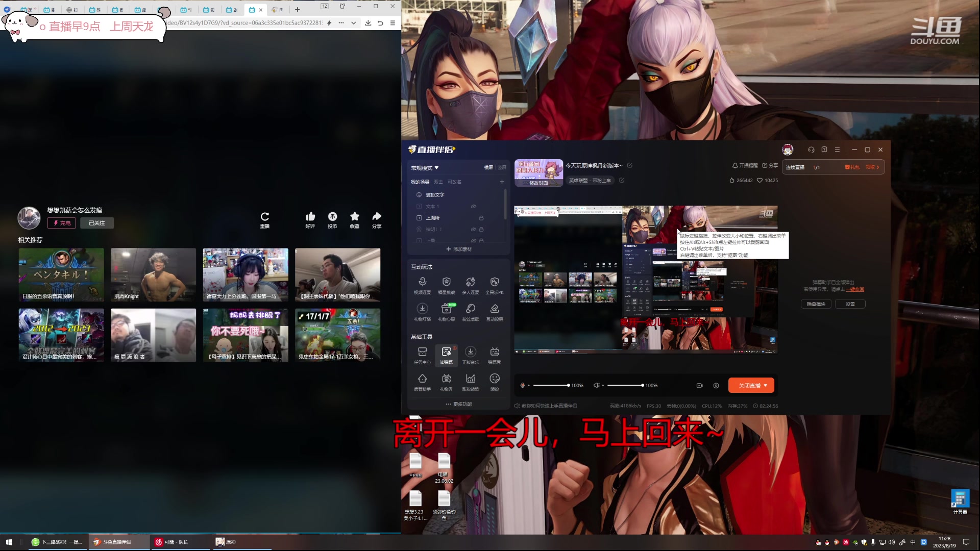
Task: Toggle lock on 上厕所 source
Action: [x=481, y=218]
